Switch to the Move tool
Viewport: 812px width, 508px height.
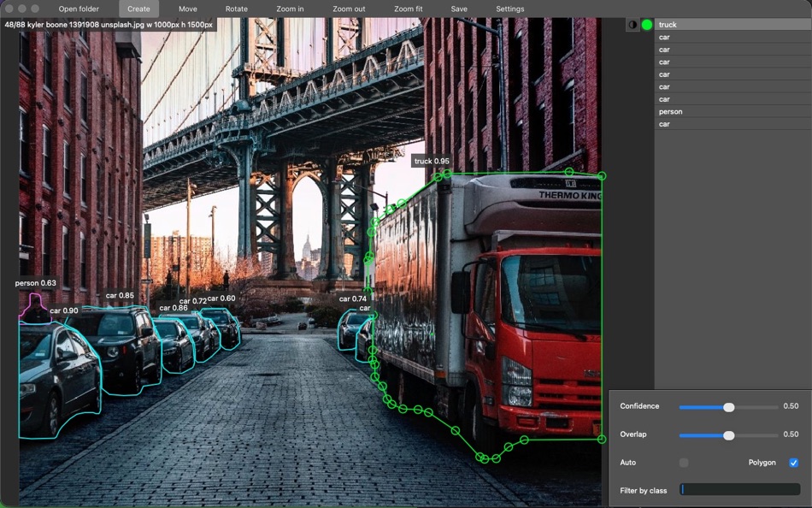(x=187, y=9)
